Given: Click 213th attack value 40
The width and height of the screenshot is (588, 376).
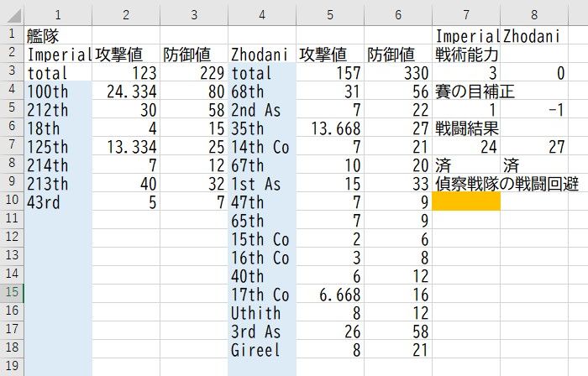Looking at the screenshot, I should coord(126,183).
